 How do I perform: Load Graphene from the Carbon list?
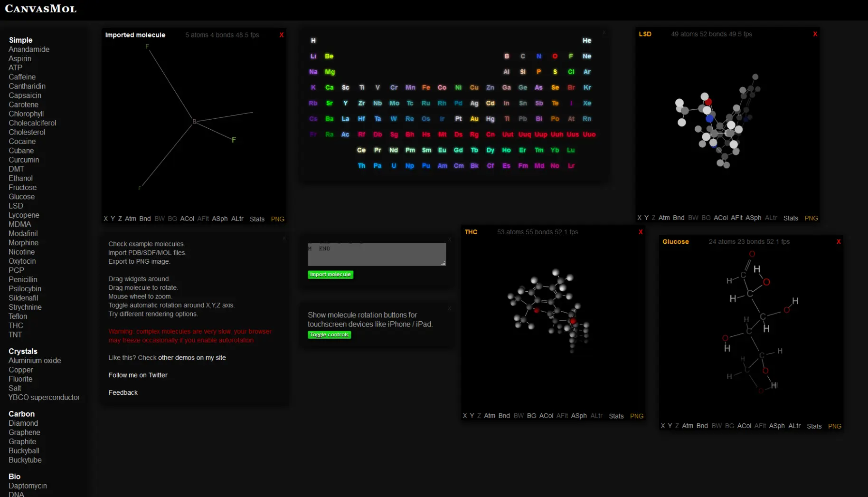24,433
